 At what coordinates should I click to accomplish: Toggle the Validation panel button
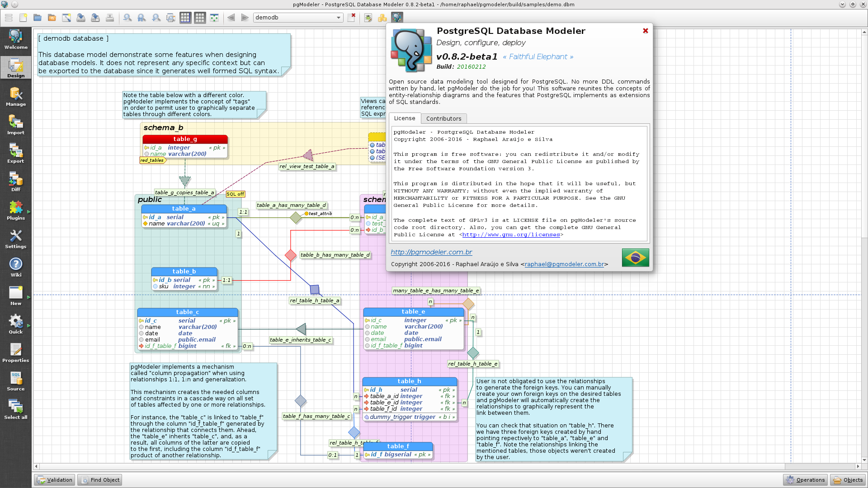point(54,480)
